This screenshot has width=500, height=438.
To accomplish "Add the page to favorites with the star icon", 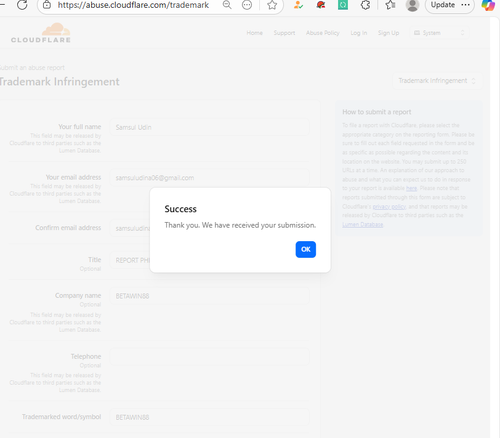I will (272, 5).
